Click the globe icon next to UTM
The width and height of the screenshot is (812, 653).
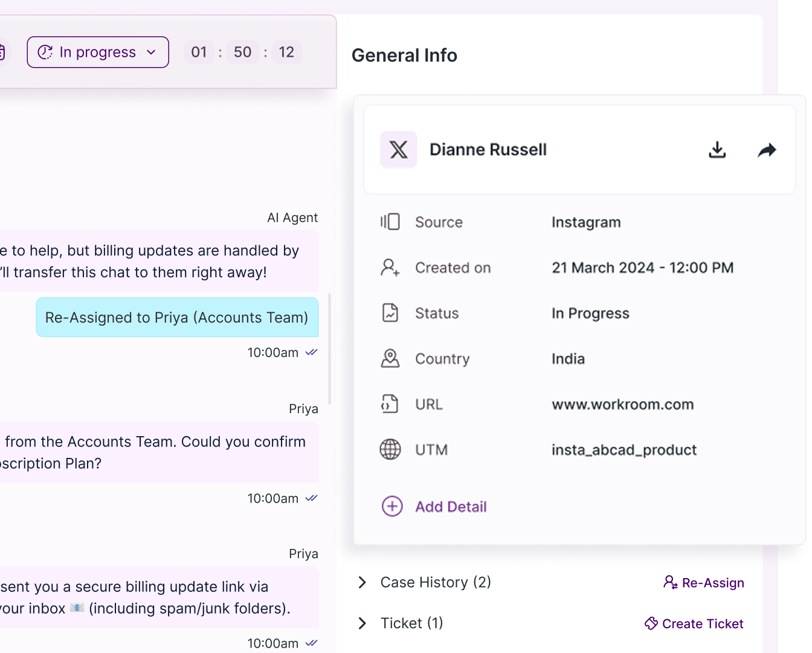click(x=390, y=450)
